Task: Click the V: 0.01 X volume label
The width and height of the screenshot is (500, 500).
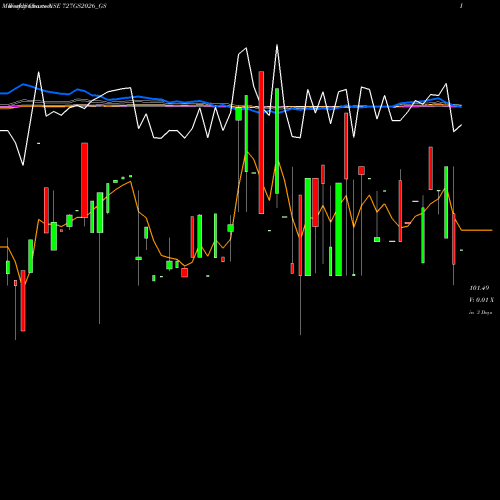Action: [x=481, y=300]
